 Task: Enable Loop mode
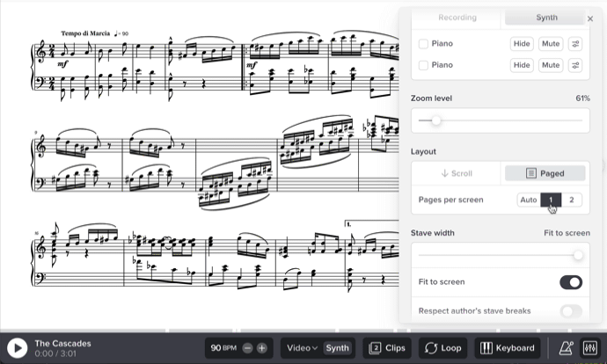click(442, 348)
